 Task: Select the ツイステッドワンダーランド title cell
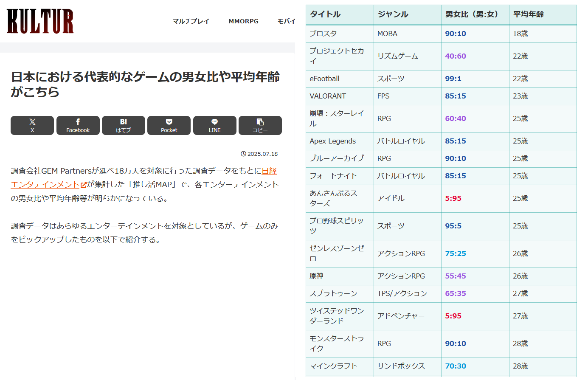coord(340,316)
